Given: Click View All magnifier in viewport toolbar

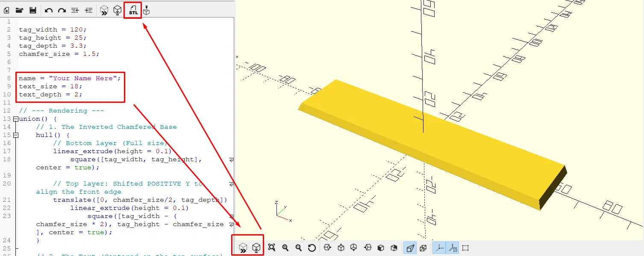Looking at the screenshot, I should (271, 248).
